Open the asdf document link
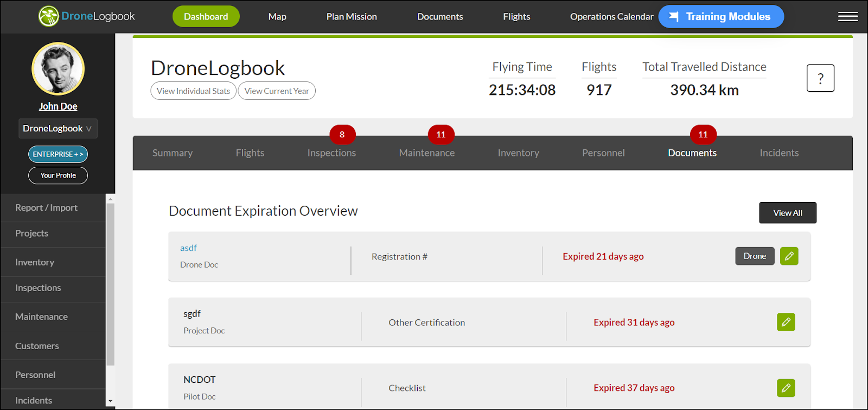Image resolution: width=868 pixels, height=410 pixels. click(188, 248)
